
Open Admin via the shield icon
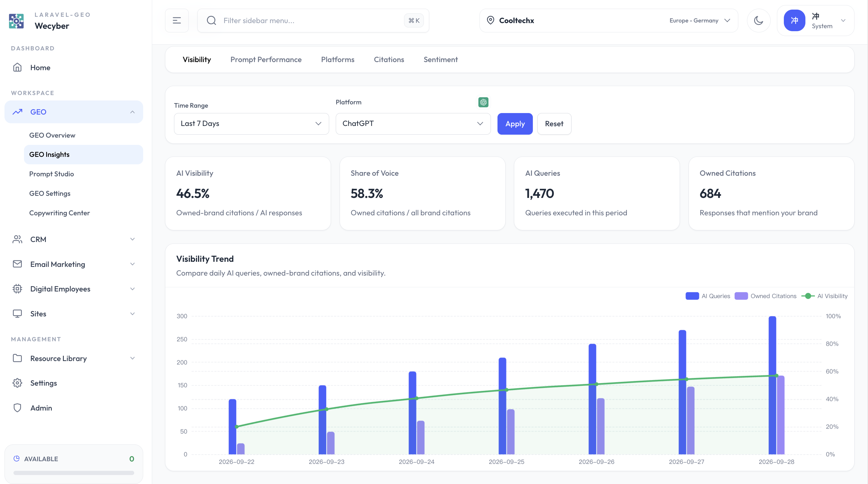click(17, 408)
